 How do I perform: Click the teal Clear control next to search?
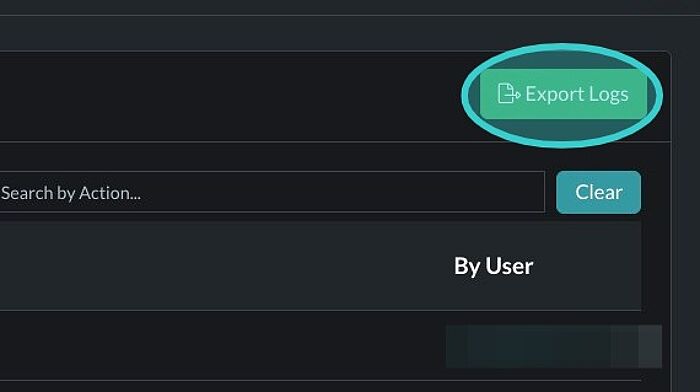click(598, 192)
